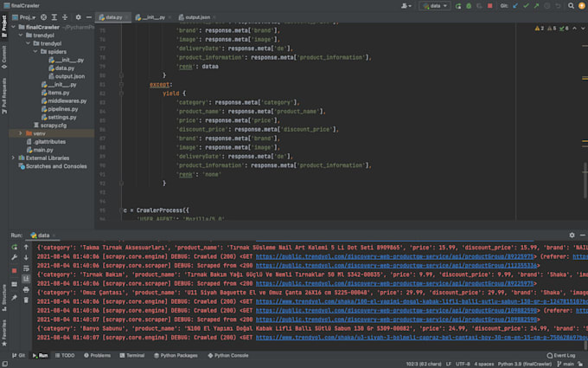Stop the running process in the top toolbar
The height and width of the screenshot is (368, 588).
[x=489, y=6]
